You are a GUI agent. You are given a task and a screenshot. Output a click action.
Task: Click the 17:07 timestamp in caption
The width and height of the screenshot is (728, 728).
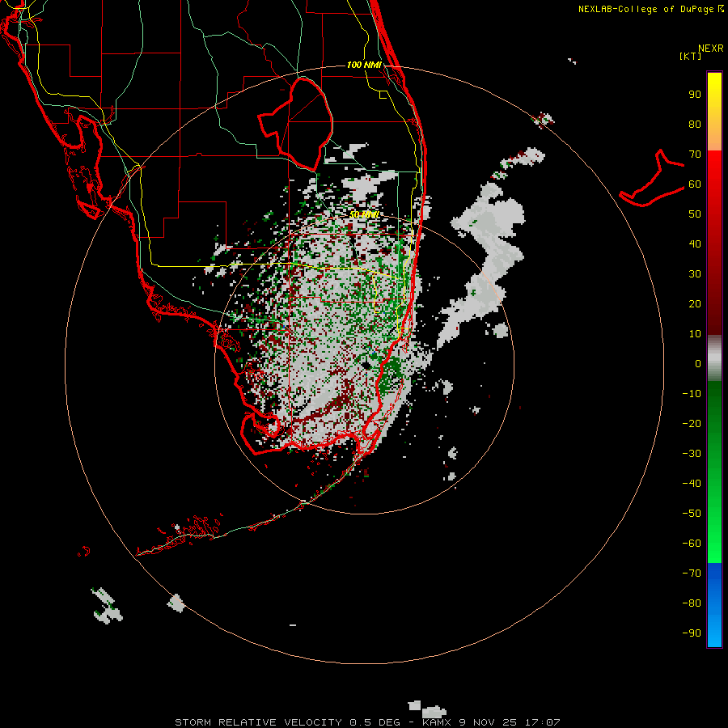pos(542,722)
